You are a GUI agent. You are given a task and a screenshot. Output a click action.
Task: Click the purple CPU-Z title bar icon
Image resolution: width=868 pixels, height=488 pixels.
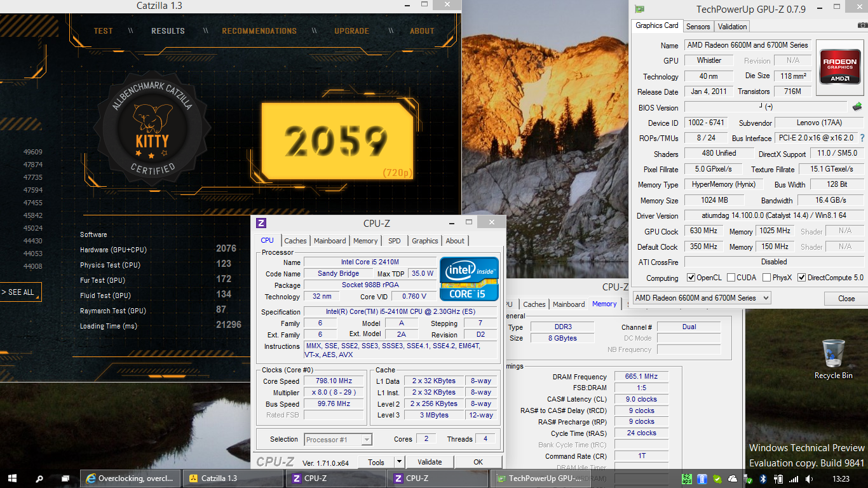[x=261, y=223]
